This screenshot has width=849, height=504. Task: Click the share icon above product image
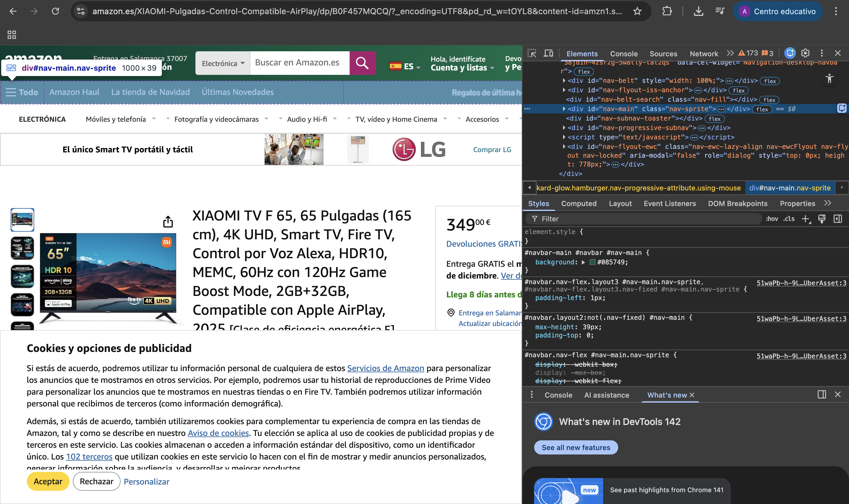click(x=168, y=222)
